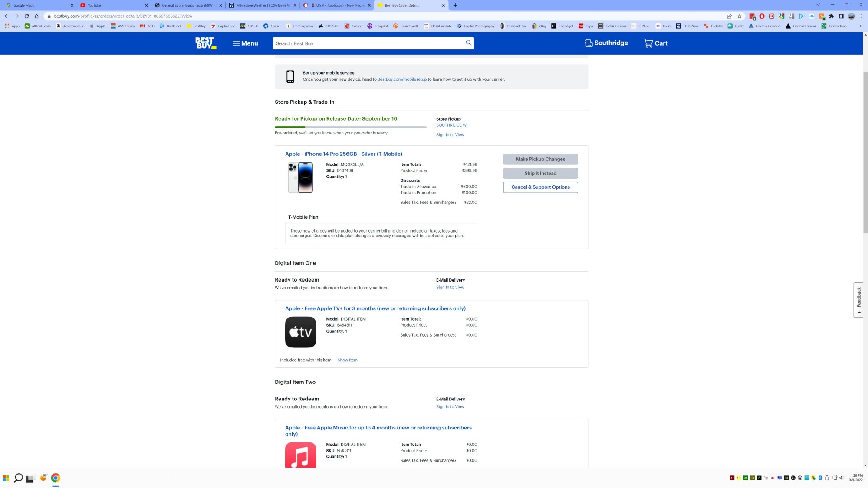Click the Apple Music product thumbnail
Image resolution: width=868 pixels, height=488 pixels.
click(x=300, y=455)
